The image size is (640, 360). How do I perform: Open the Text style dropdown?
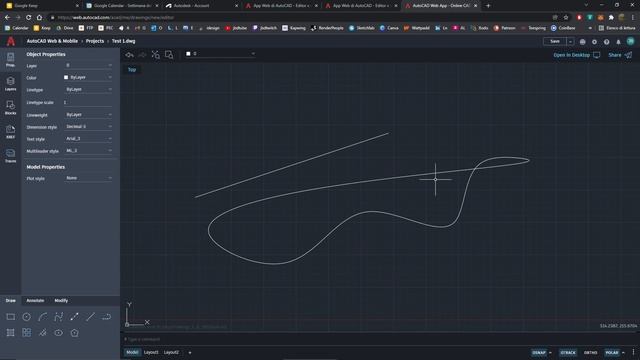click(x=88, y=139)
